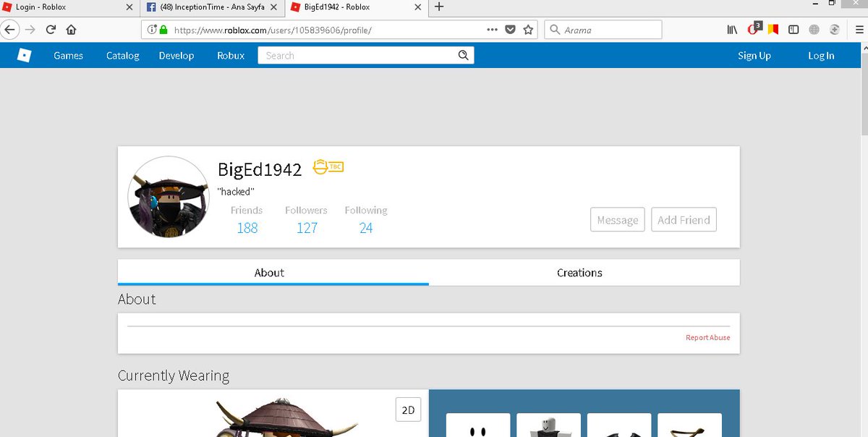
Task: Click the black-vest torso item thumbnail
Action: point(549,425)
